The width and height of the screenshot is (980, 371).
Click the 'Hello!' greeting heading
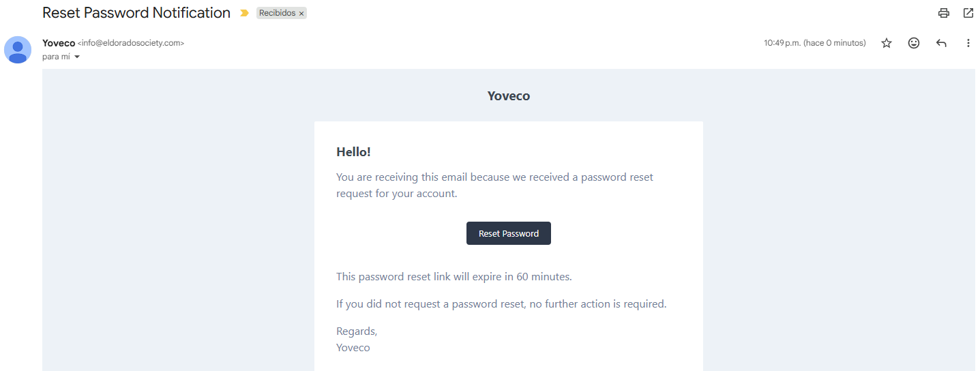pyautogui.click(x=353, y=152)
